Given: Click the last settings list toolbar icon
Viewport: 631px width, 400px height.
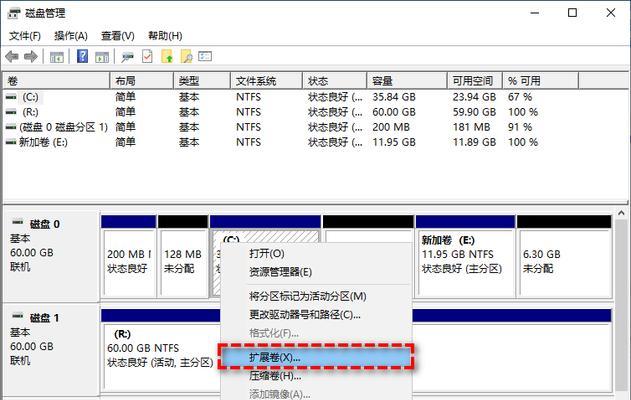Looking at the screenshot, I should [205, 56].
